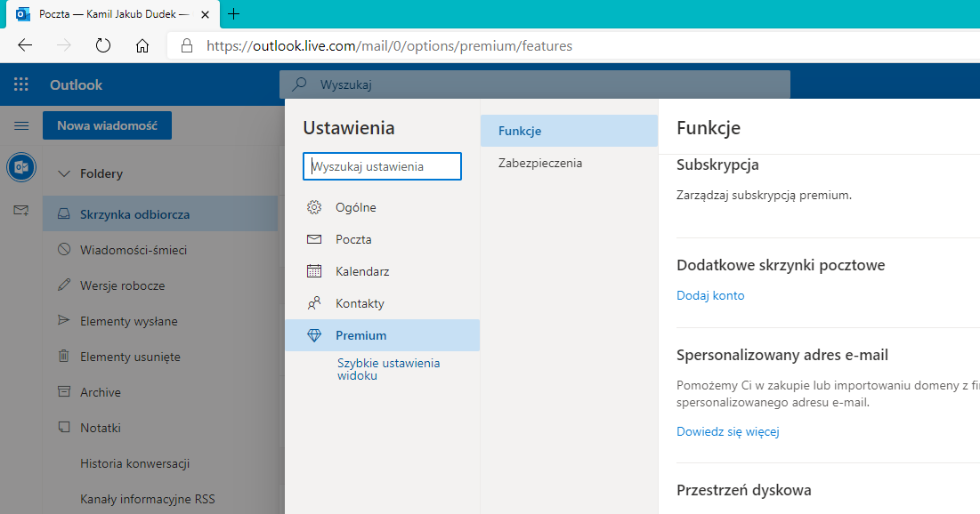The height and width of the screenshot is (514, 980).
Task: Collapse the navigation pane hamburger icon
Action: tap(21, 126)
